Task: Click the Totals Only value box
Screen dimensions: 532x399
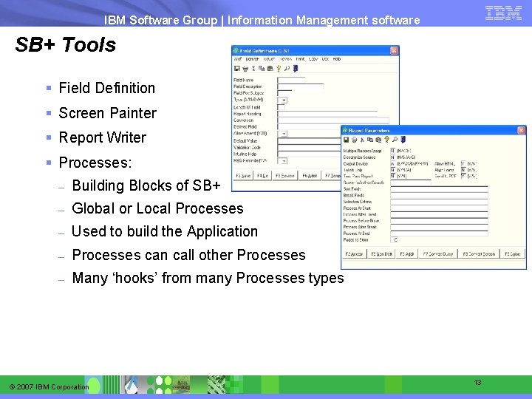Action: point(393,170)
